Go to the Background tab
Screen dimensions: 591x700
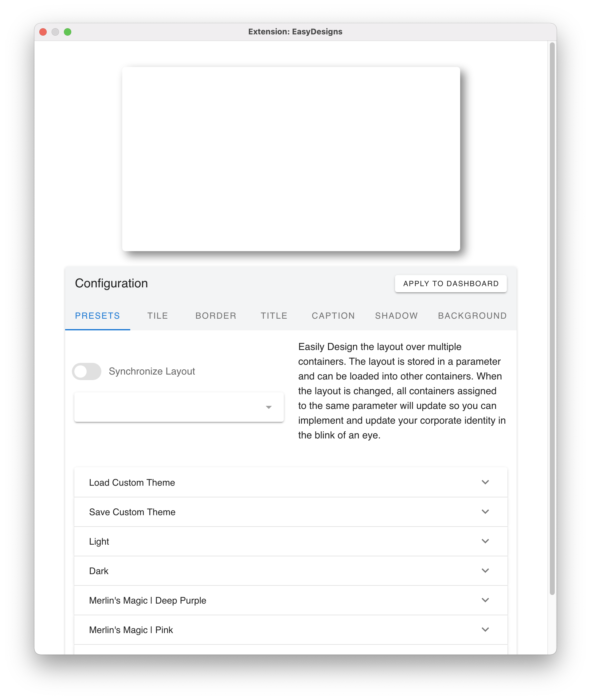point(472,316)
